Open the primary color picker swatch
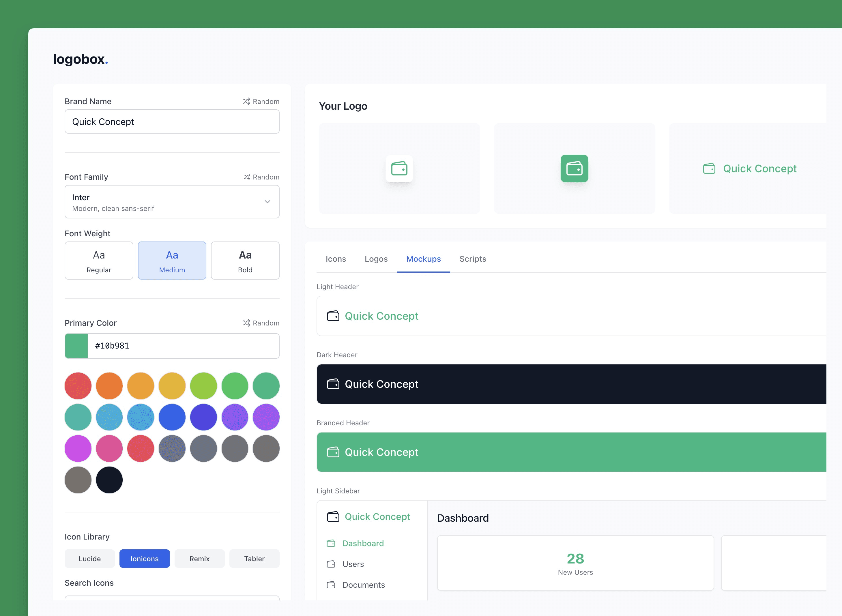Image resolution: width=842 pixels, height=616 pixels. pos(76,346)
